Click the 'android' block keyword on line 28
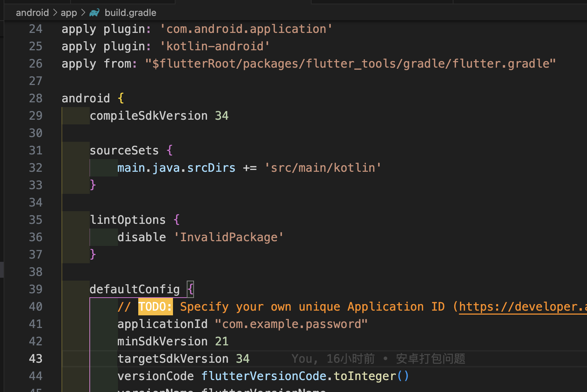This screenshot has width=587, height=392. (86, 98)
